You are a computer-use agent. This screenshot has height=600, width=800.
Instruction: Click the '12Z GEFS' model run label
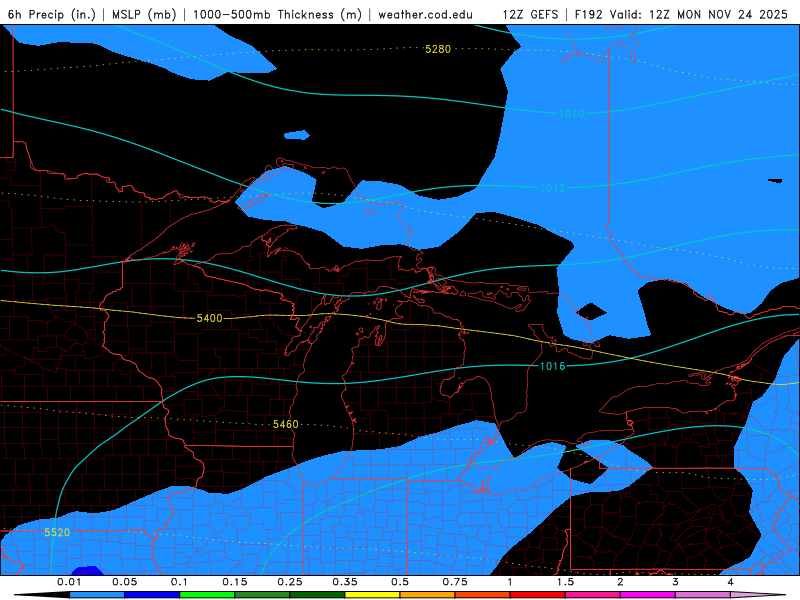531,14
